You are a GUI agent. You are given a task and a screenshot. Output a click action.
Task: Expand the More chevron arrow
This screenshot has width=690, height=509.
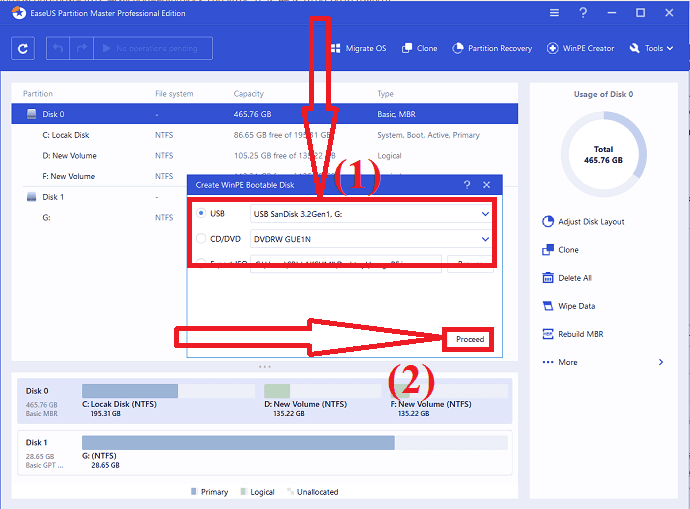(x=661, y=362)
